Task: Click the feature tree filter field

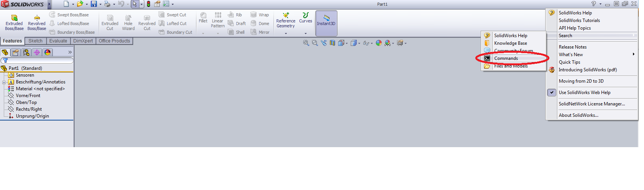Action: 37,60
